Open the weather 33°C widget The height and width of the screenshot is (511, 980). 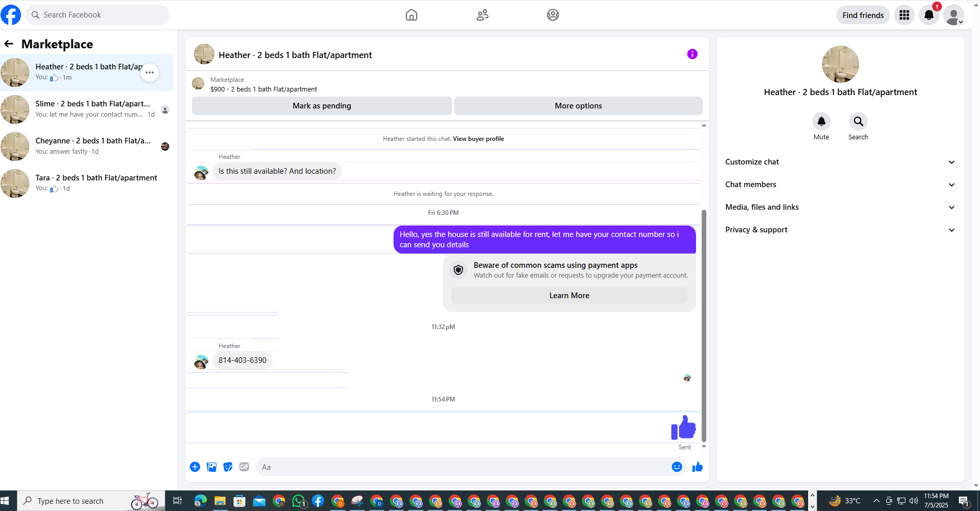pos(845,501)
